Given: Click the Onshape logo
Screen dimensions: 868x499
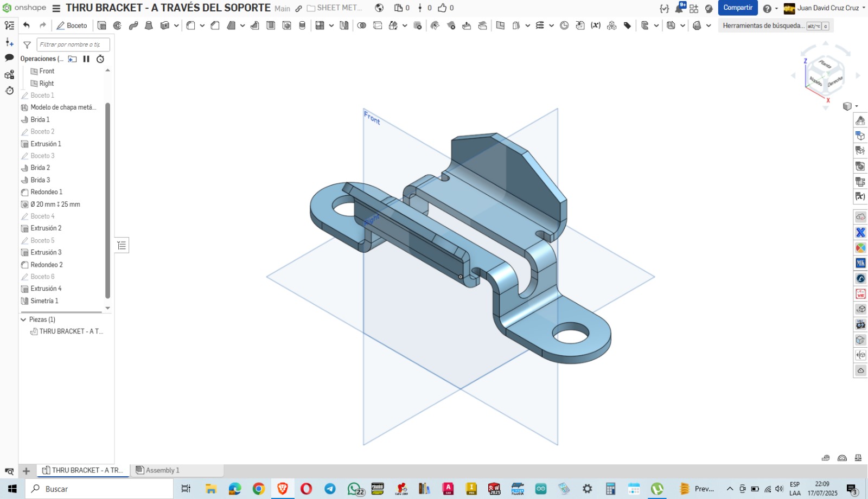Looking at the screenshot, I should (x=25, y=8).
